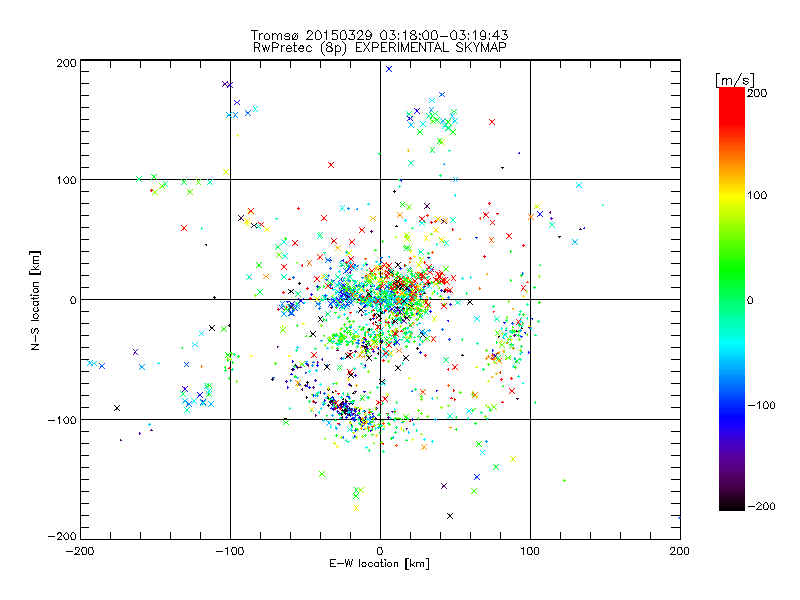800x600 pixels.
Task: Click the subtitle 'RwPretec (8p) EXPERIMENTAL SKYMAP'
Action: [x=379, y=48]
